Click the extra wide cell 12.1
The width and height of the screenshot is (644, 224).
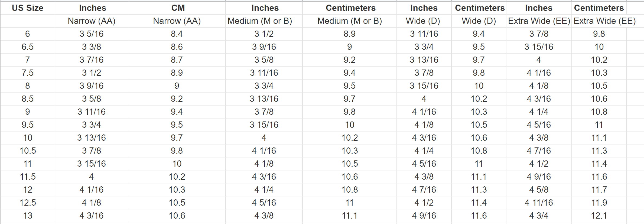[x=599, y=216]
